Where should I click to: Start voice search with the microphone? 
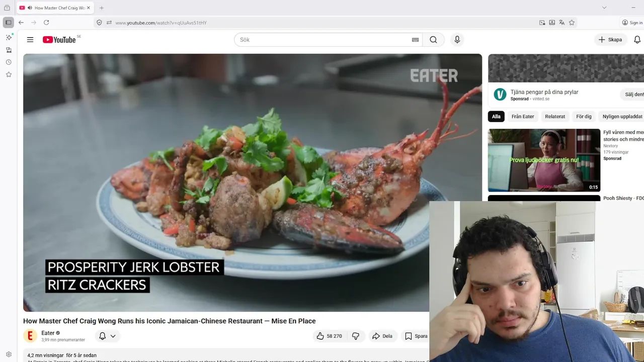(x=457, y=40)
